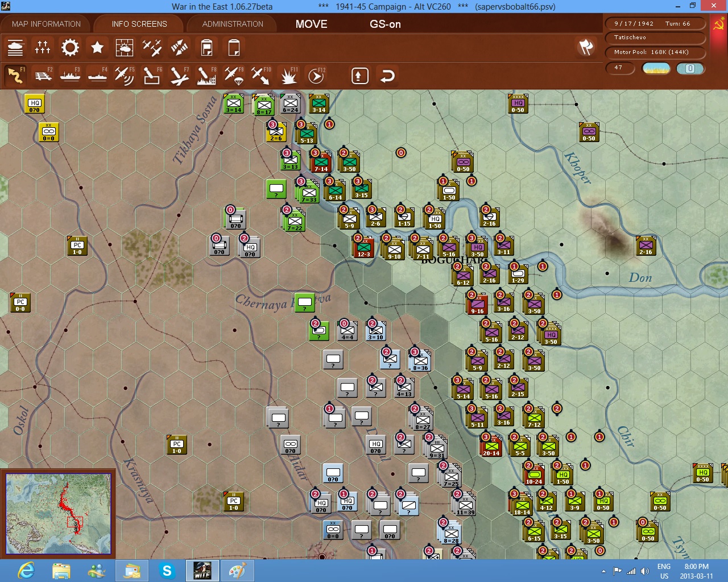Click the date and Turn 66 field

(x=656, y=24)
